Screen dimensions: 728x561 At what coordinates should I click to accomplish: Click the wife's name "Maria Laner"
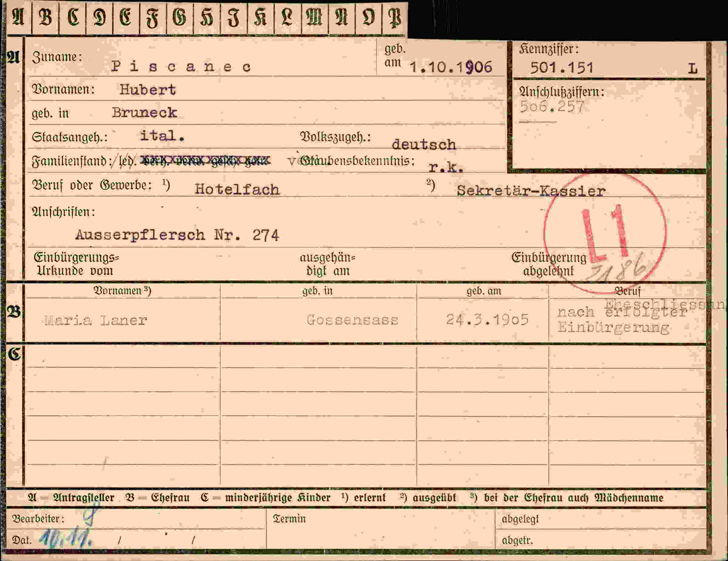pyautogui.click(x=96, y=320)
